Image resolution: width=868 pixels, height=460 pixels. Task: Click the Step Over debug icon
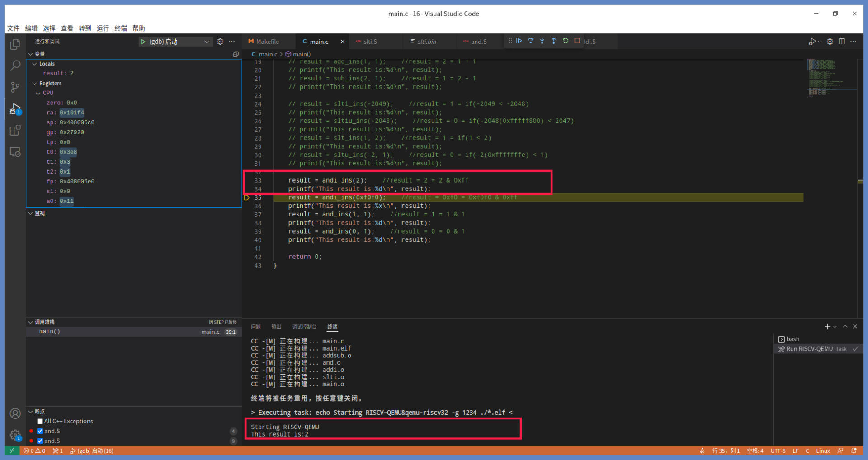(531, 41)
